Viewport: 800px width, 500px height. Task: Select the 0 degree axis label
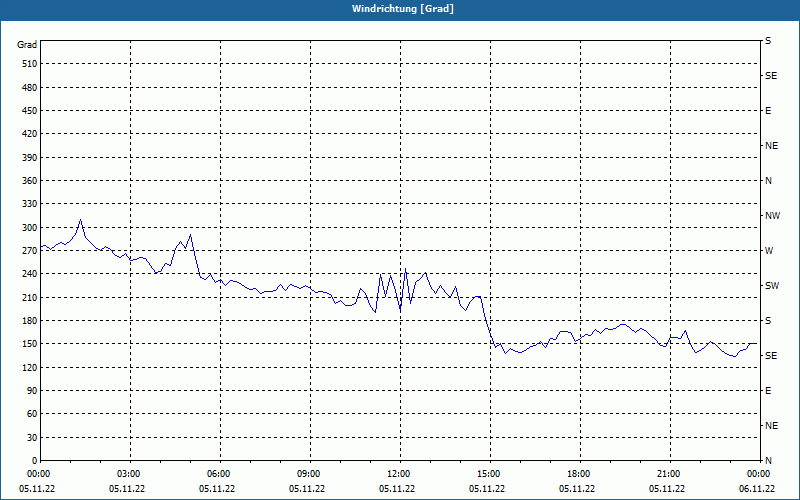(x=34, y=461)
